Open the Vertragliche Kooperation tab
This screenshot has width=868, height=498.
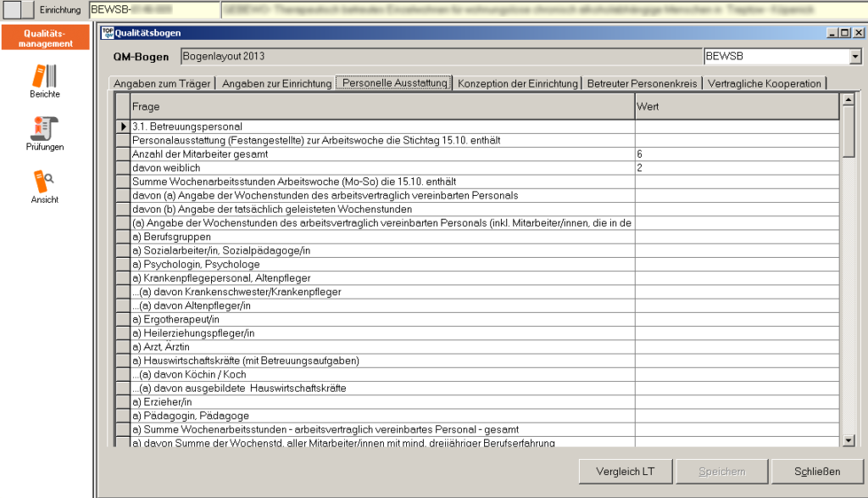[764, 83]
